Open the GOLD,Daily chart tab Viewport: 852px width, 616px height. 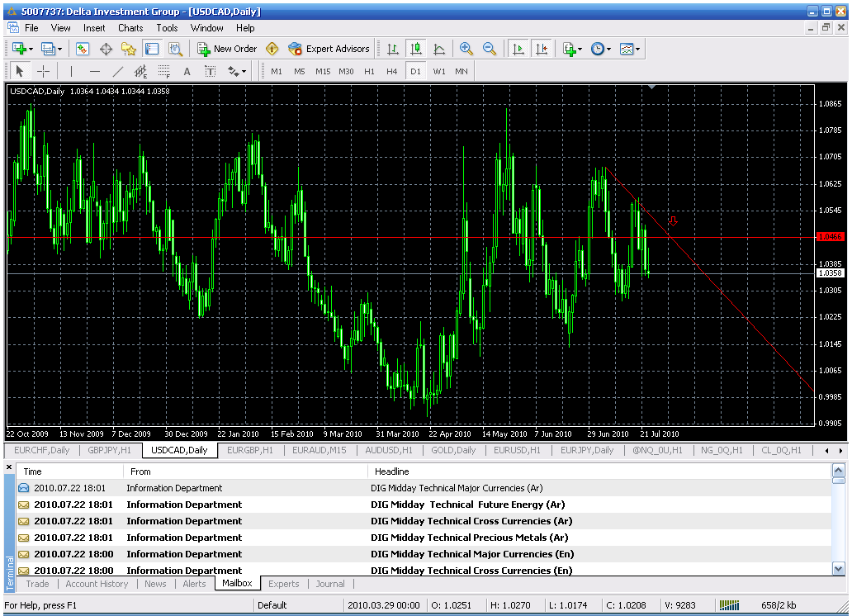pyautogui.click(x=453, y=450)
